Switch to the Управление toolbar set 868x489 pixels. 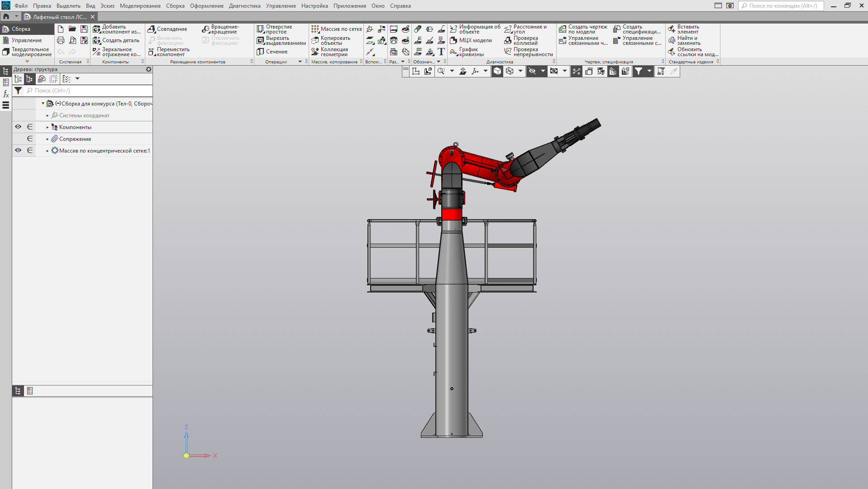pos(26,40)
